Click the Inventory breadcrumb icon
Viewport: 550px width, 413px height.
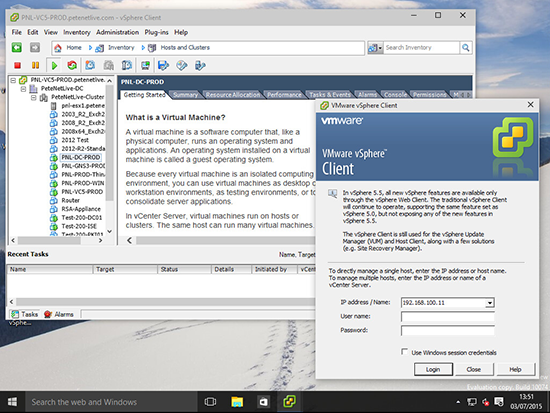point(100,48)
